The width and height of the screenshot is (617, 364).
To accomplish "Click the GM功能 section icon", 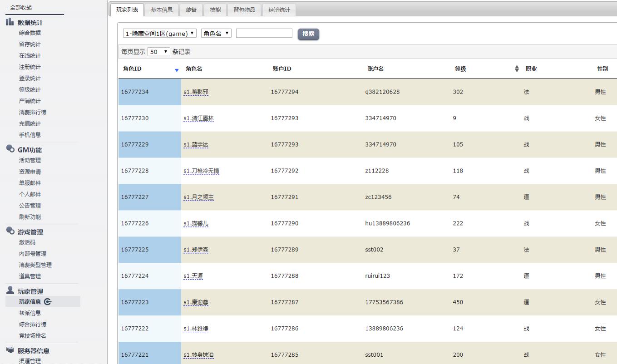I will [10, 149].
